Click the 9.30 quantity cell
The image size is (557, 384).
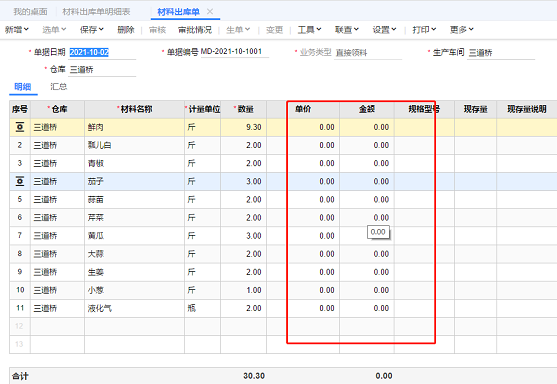(244, 127)
